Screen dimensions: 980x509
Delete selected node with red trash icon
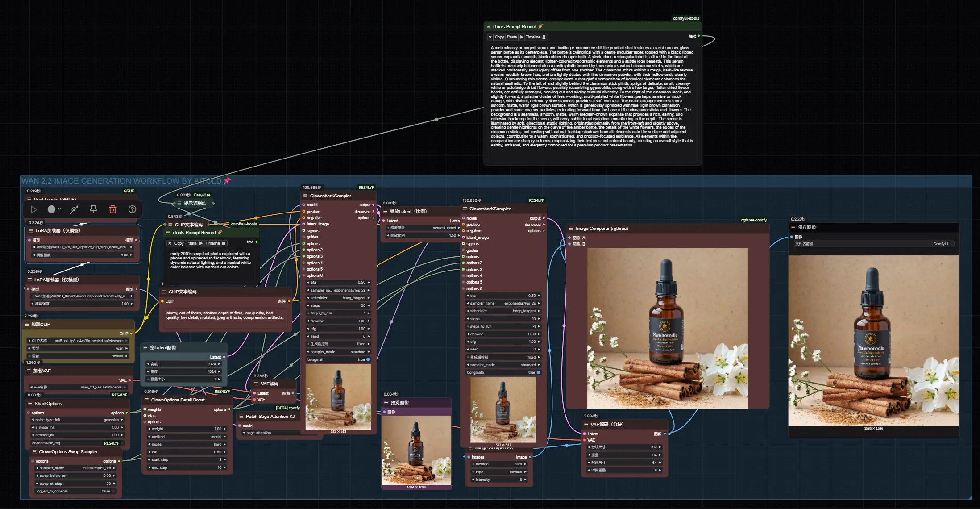113,209
